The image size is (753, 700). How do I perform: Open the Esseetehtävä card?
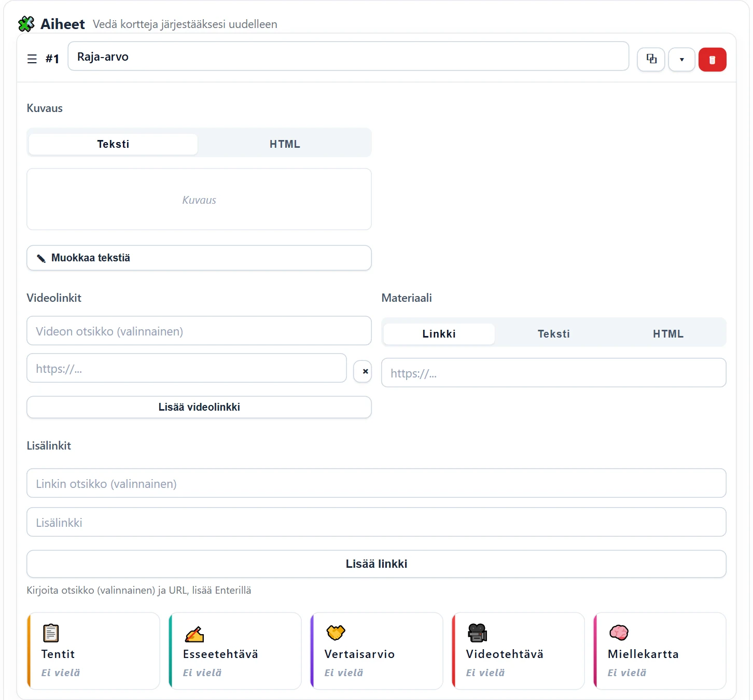coord(235,651)
